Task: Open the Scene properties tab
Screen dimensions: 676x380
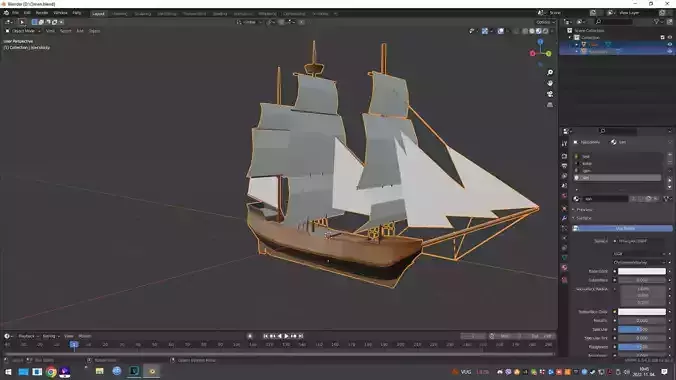Action: (x=564, y=186)
